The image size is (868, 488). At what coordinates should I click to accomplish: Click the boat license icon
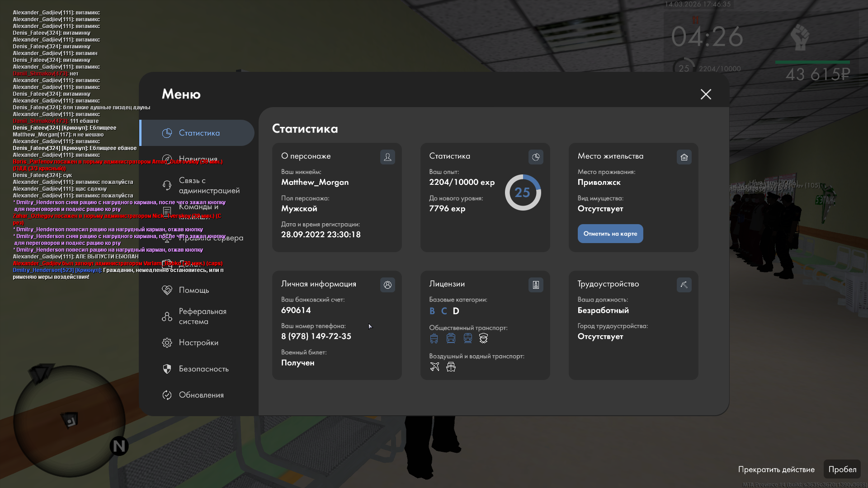click(451, 367)
